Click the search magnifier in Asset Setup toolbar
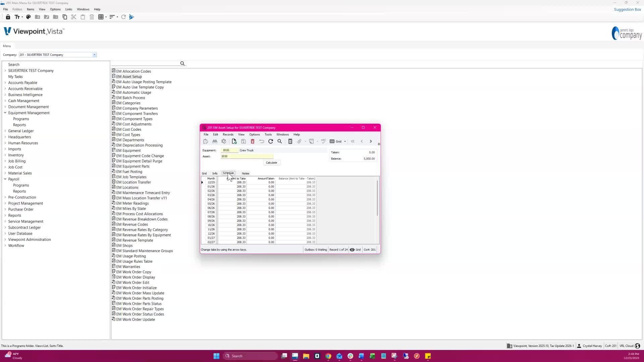644x362 pixels. pyautogui.click(x=280, y=141)
